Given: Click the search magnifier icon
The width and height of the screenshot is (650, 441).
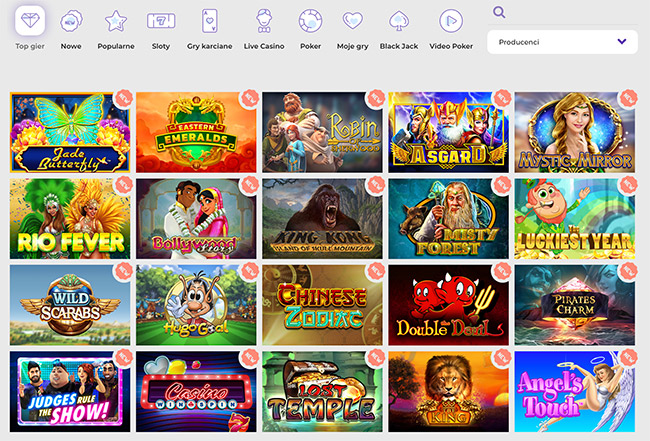Looking at the screenshot, I should pyautogui.click(x=499, y=12).
